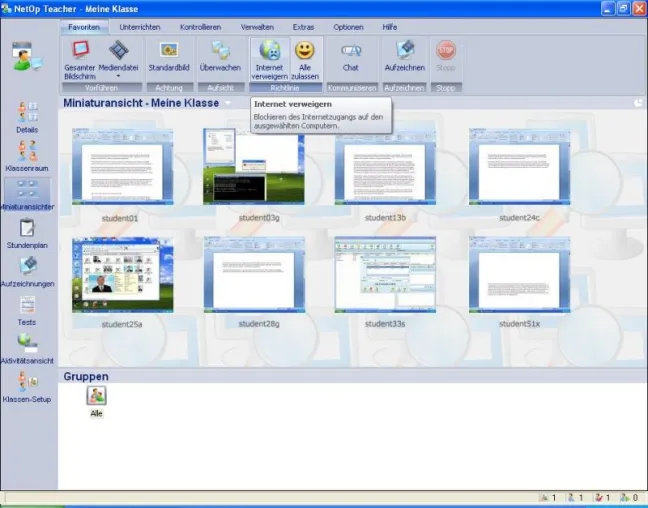Select student51x thumbnail
648x508 pixels.
point(519,274)
